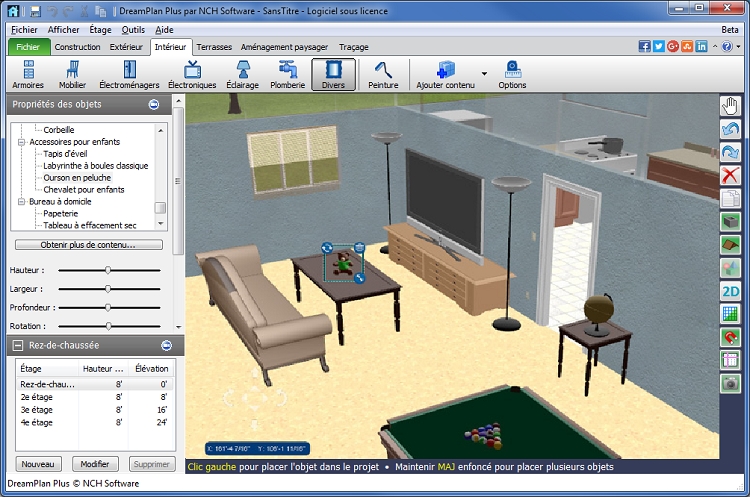Open the Mobilier furniture category
The height and width of the screenshot is (497, 750).
pos(72,75)
